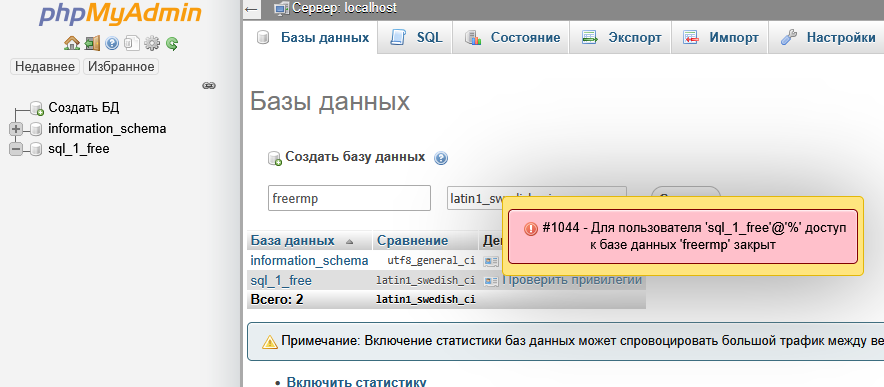Image resolution: width=884 pixels, height=387 pixels.
Task: Click the warning triangle icon in note
Action: (x=269, y=342)
